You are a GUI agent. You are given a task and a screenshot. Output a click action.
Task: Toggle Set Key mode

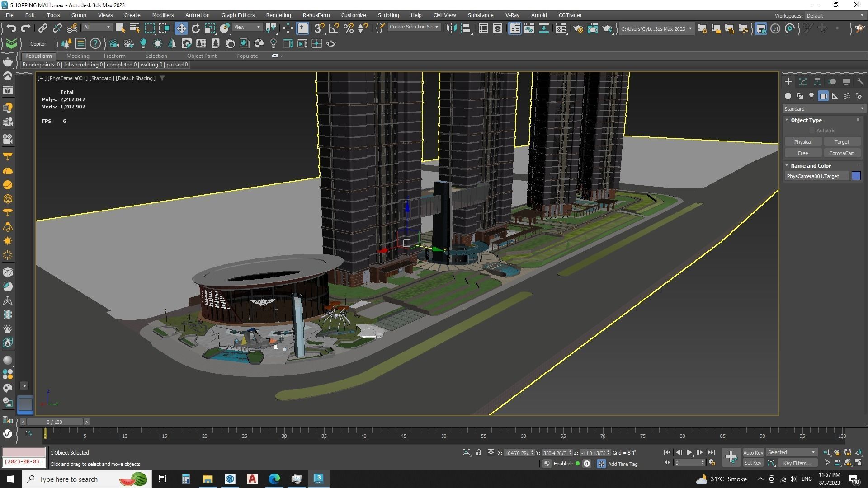pyautogui.click(x=753, y=463)
